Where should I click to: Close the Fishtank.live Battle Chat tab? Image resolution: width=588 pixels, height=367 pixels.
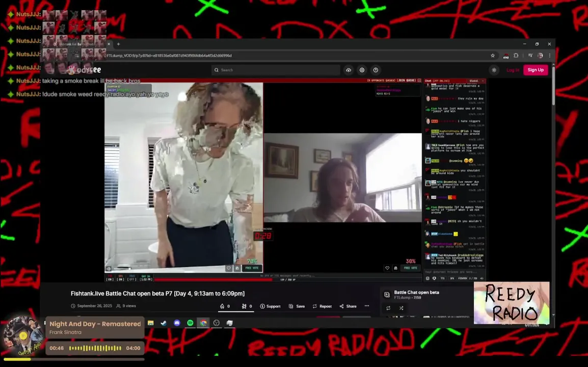(109, 44)
